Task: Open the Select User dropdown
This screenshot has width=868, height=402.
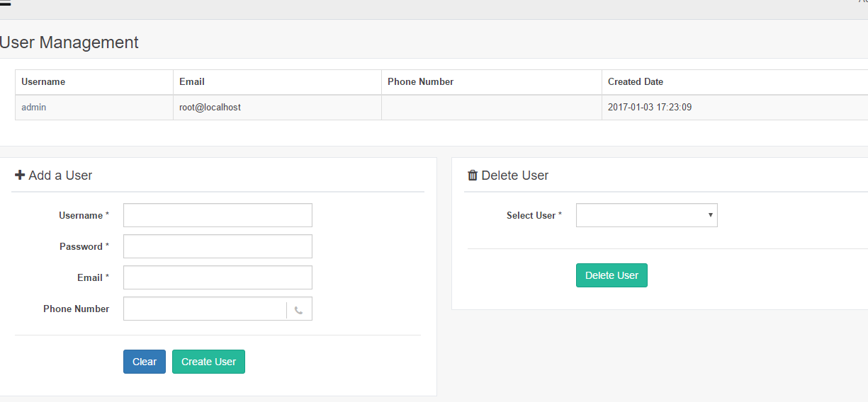Action: pyautogui.click(x=647, y=215)
